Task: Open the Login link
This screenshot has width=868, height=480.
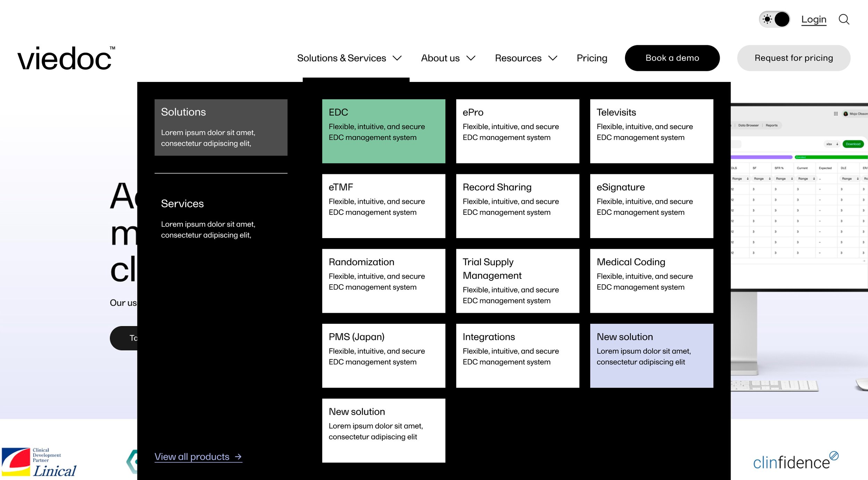Action: tap(813, 19)
